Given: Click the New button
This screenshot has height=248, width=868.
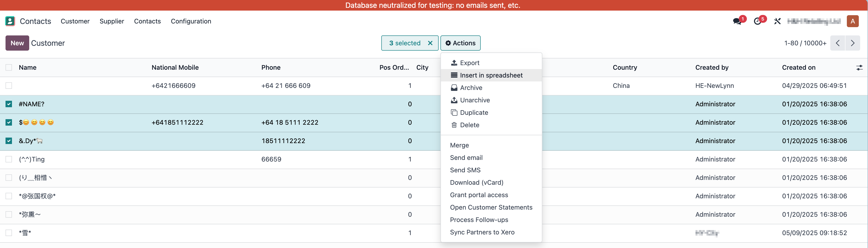Looking at the screenshot, I should [17, 43].
